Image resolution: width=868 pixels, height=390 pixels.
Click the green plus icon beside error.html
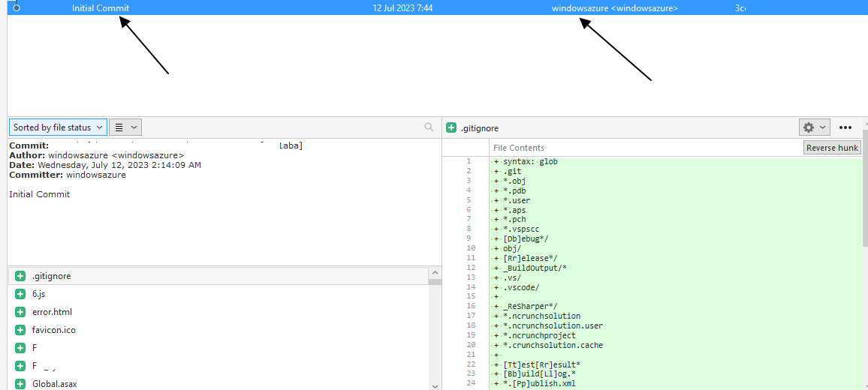(20, 312)
